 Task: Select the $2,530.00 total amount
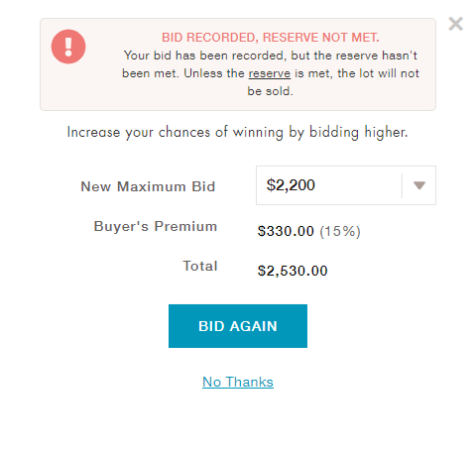[293, 271]
